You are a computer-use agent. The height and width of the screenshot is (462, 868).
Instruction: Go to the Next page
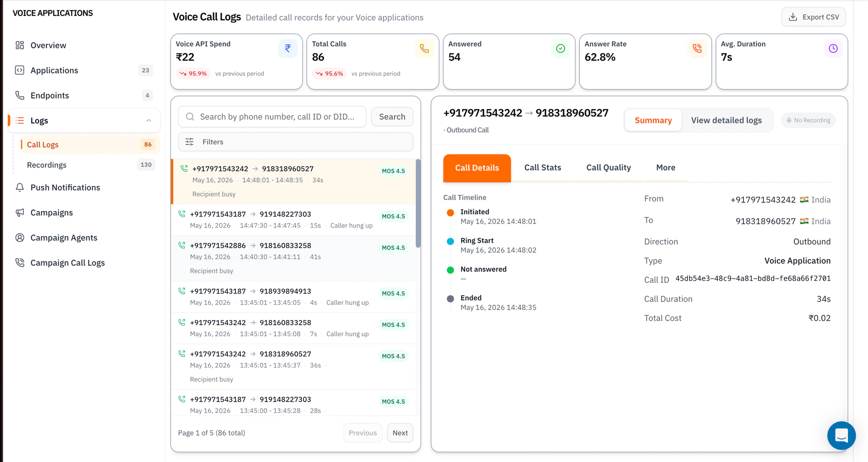coord(400,433)
